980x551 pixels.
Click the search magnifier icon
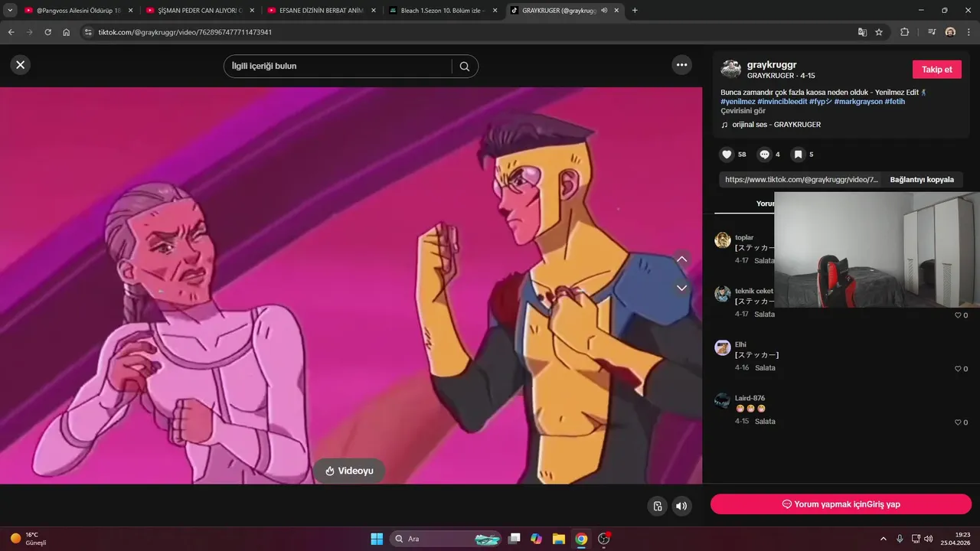[x=465, y=67]
